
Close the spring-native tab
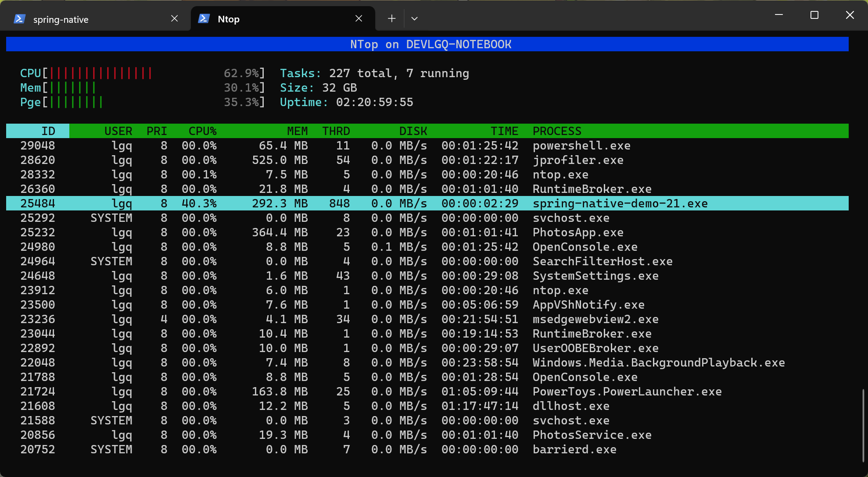[x=175, y=18]
